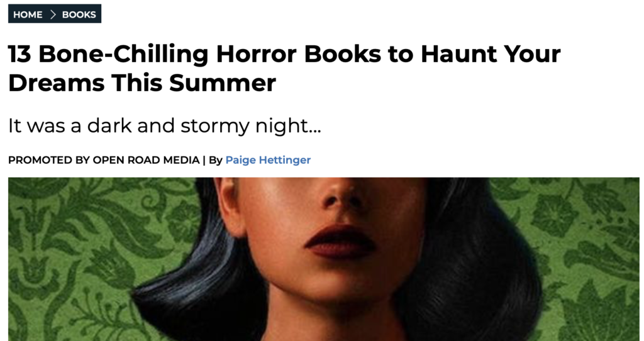
Task: Click the 13 Bone-Chilling Horror Books headline
Action: point(284,68)
